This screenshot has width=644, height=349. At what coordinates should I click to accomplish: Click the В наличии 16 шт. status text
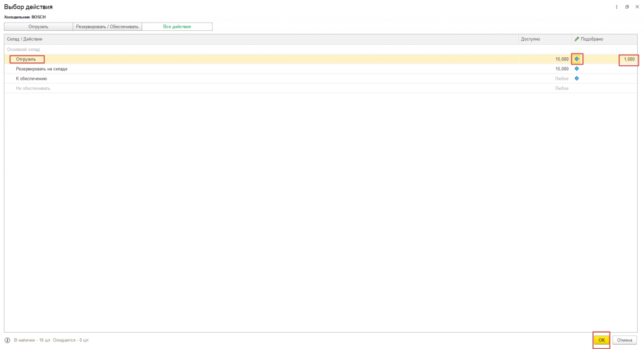[x=52, y=340]
